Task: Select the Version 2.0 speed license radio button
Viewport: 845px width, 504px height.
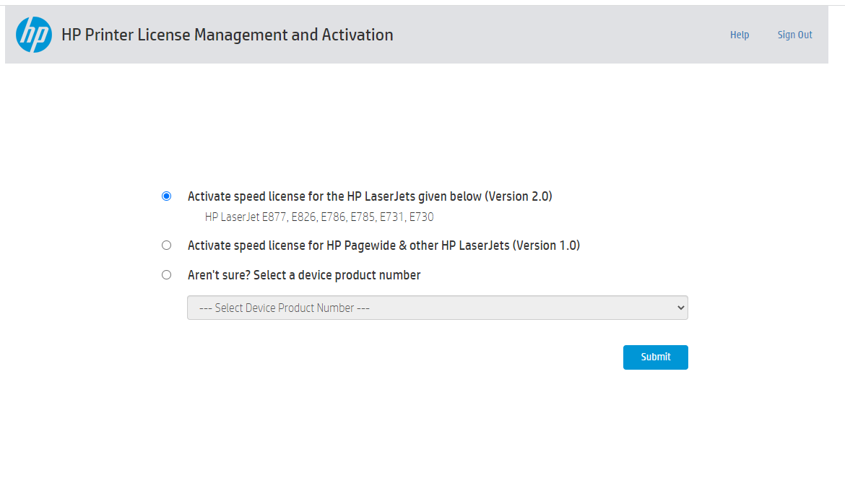Action: 167,196
